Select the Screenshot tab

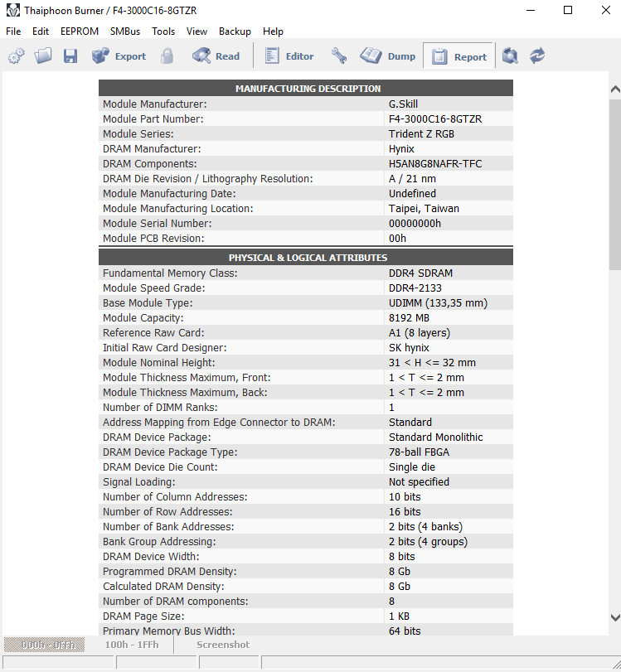click(x=223, y=645)
